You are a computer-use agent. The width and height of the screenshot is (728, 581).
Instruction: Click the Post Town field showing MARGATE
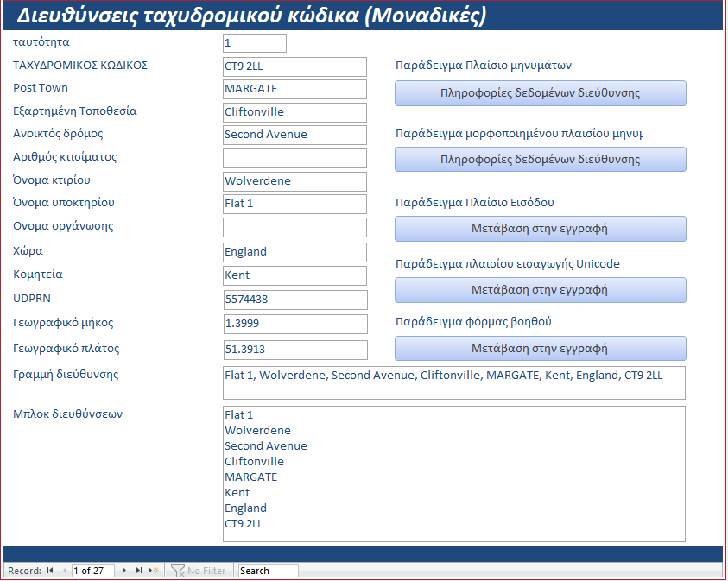pyautogui.click(x=294, y=89)
